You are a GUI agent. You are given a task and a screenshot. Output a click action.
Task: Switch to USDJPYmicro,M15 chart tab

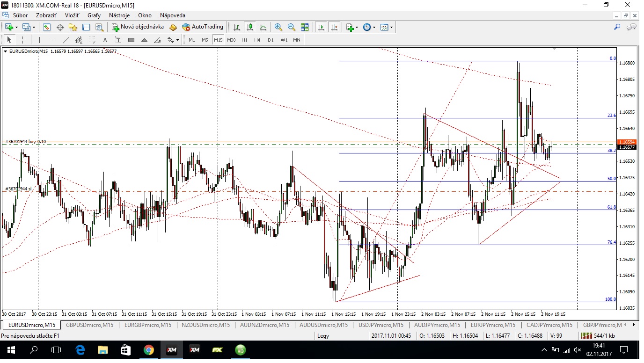pyautogui.click(x=381, y=325)
